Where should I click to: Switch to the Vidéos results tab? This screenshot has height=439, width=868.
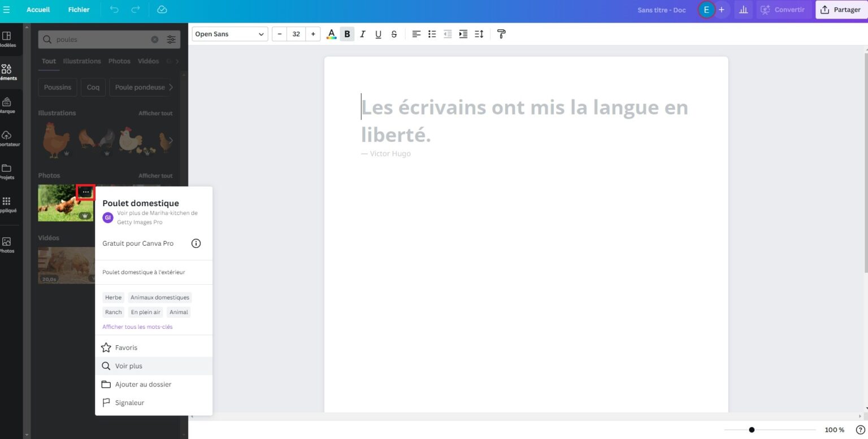point(148,61)
